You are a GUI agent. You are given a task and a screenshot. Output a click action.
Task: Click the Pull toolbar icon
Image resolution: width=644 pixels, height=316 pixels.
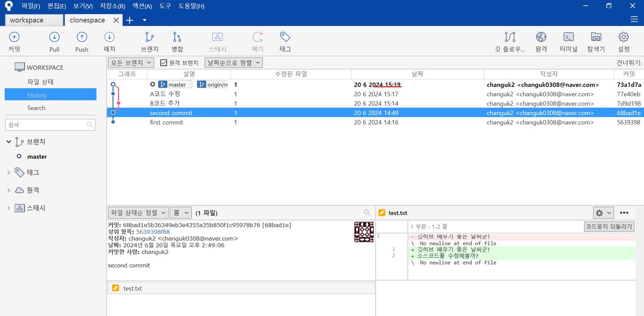point(54,37)
